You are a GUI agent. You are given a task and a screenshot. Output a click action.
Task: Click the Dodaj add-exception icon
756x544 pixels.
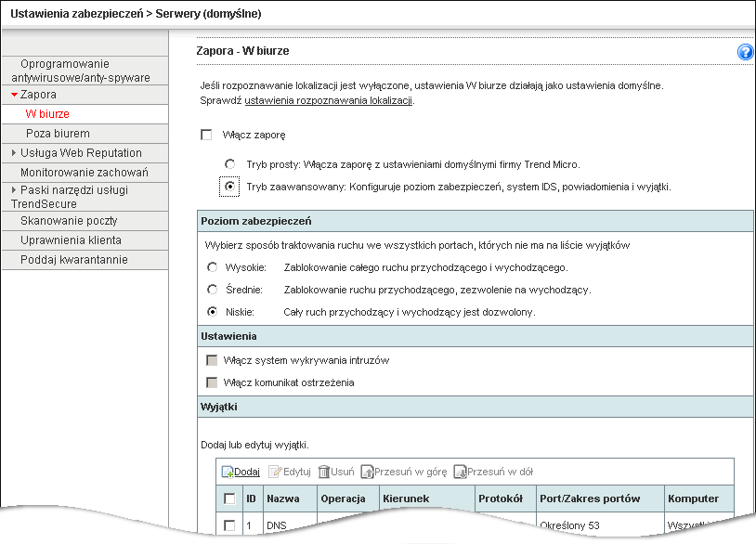(x=228, y=472)
